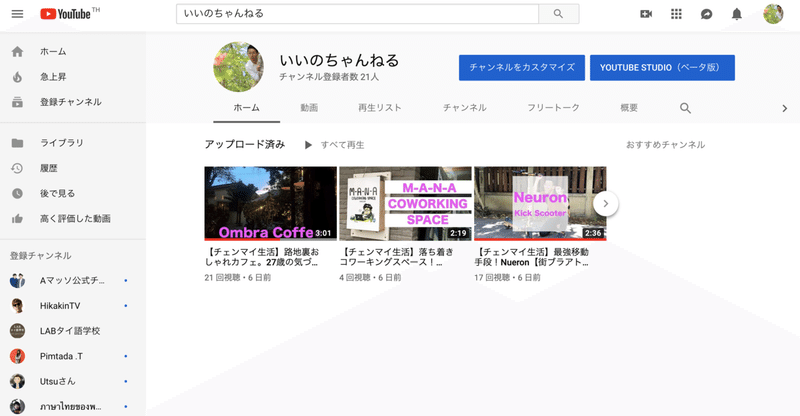800x416 pixels.
Task: Click the search magnifier button
Action: 559,14
